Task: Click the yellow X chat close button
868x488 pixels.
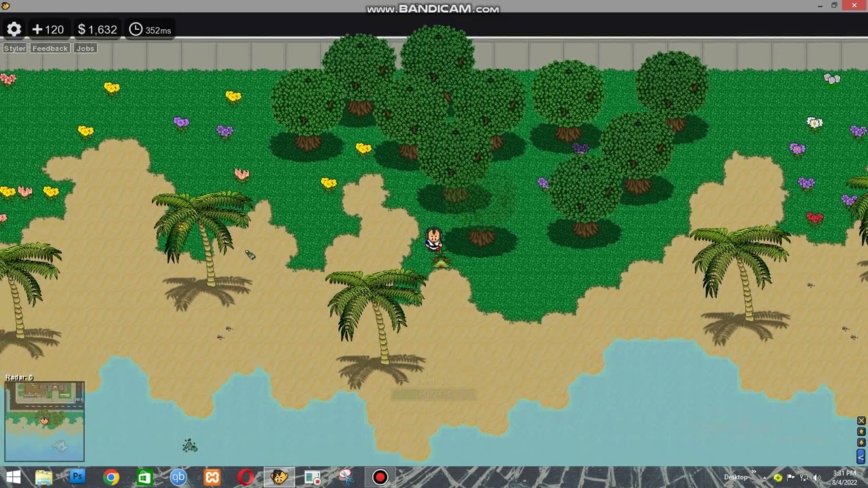Action: [x=861, y=421]
